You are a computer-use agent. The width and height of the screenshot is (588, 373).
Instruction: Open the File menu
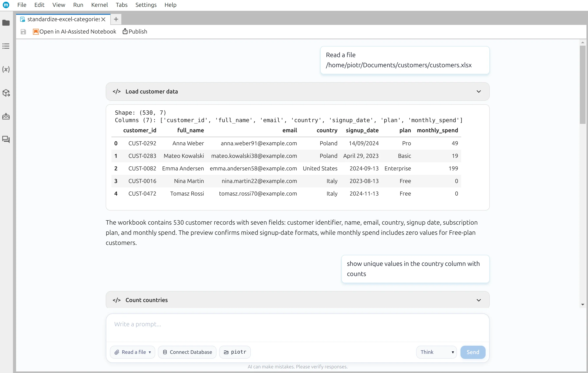(22, 5)
